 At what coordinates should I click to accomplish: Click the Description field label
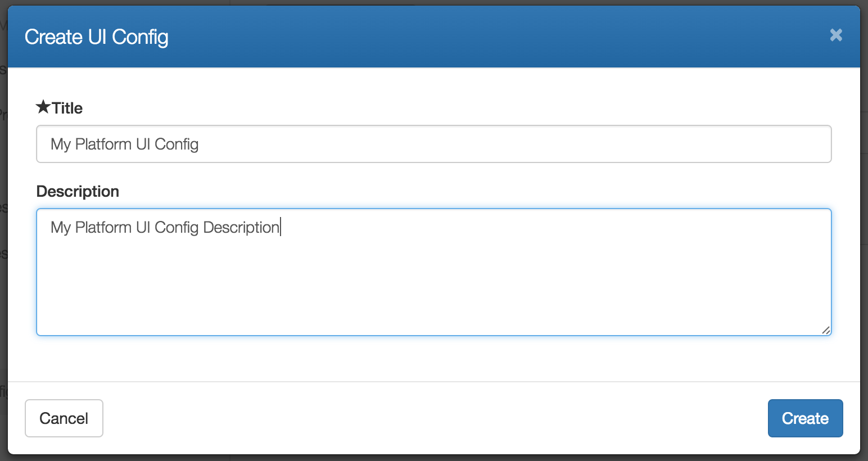click(78, 191)
